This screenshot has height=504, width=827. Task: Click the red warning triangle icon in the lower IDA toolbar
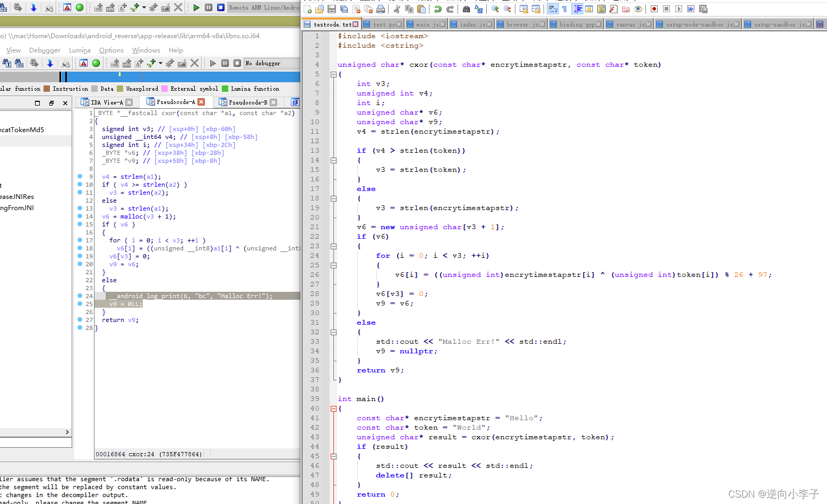click(x=84, y=63)
